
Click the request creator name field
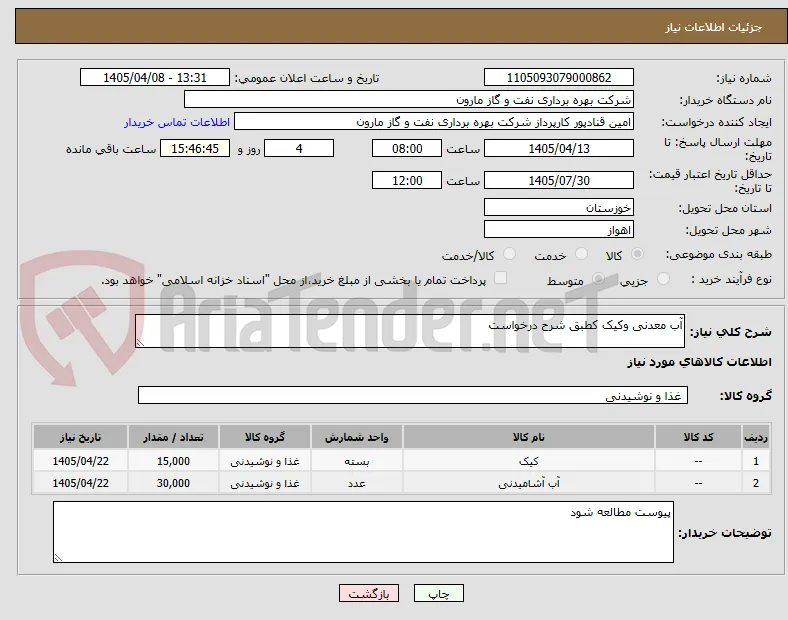pyautogui.click(x=434, y=122)
